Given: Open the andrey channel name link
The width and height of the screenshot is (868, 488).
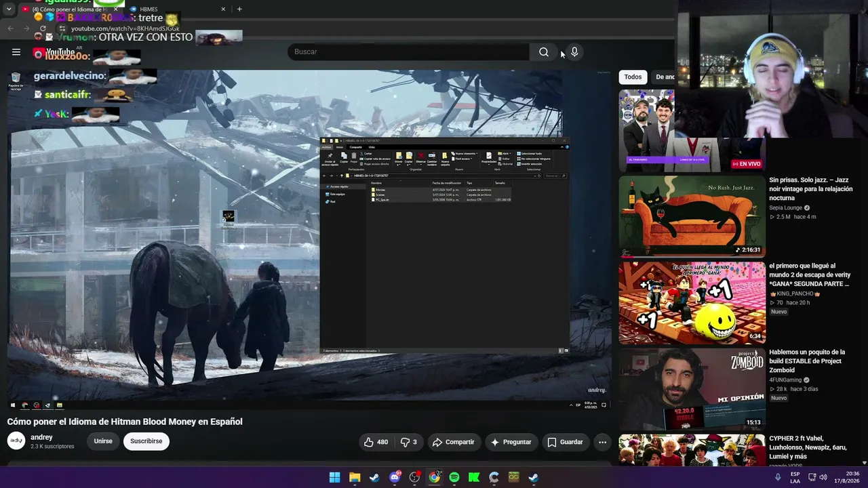Looking at the screenshot, I should tap(41, 437).
